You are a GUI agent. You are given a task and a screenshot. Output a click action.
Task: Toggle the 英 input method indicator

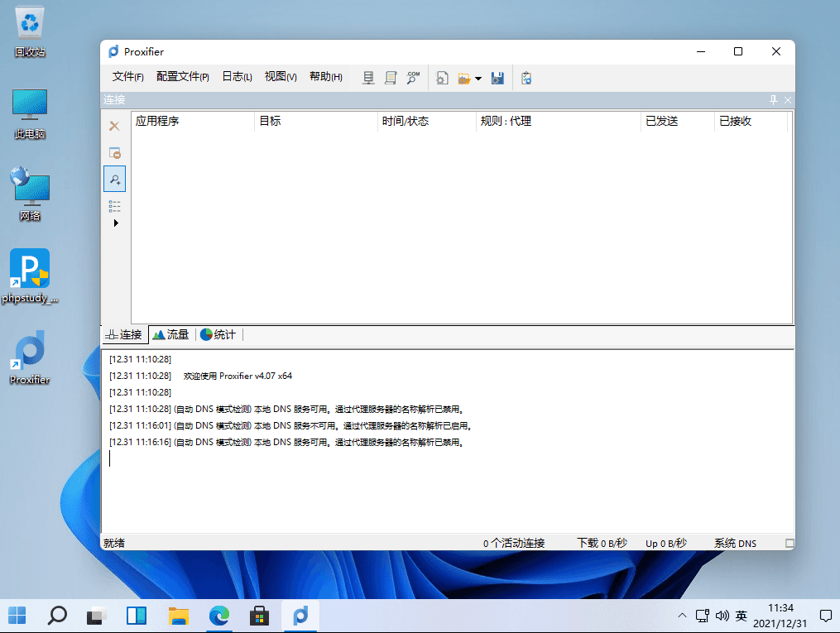coord(742,616)
